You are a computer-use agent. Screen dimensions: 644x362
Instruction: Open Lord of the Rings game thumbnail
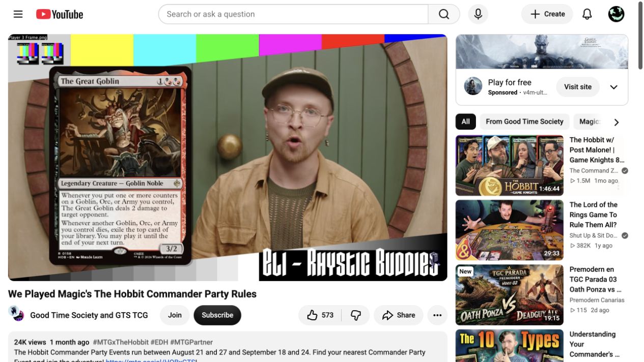point(510,230)
